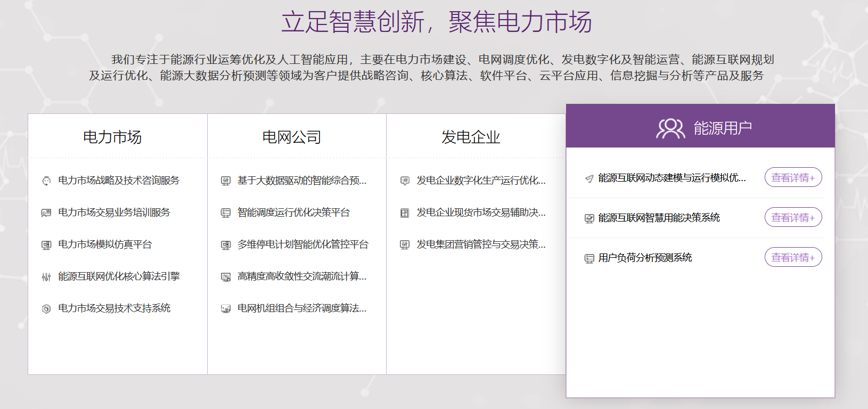The height and width of the screenshot is (409, 868).
Task: Click icon beside 能源互联网动态建模与运行模拟优...
Action: [x=589, y=178]
